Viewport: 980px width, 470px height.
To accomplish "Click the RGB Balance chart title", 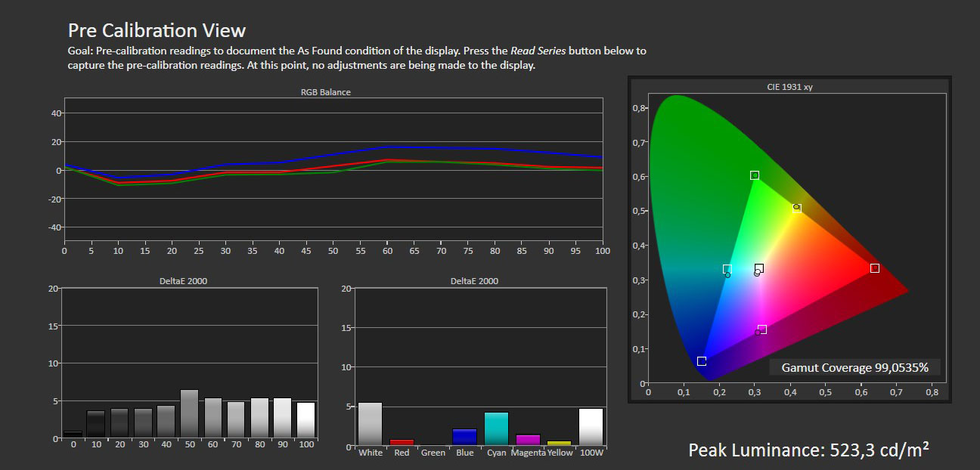I will [x=326, y=92].
